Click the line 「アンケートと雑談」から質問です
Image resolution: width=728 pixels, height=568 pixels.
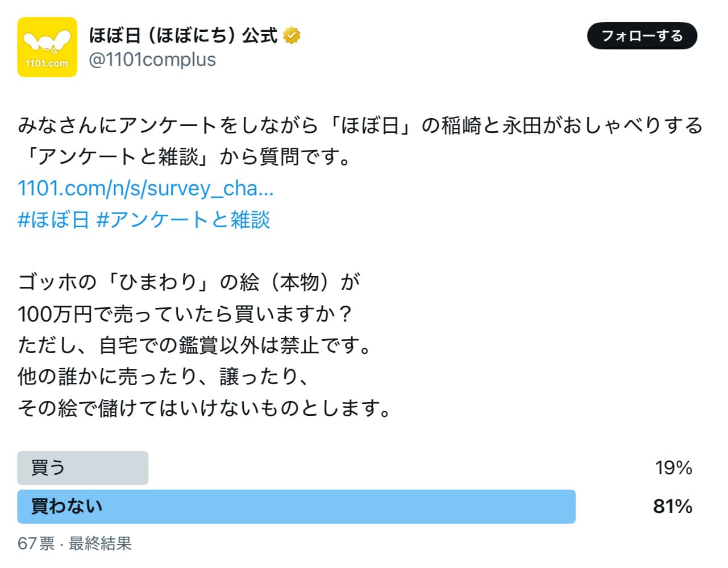185,157
